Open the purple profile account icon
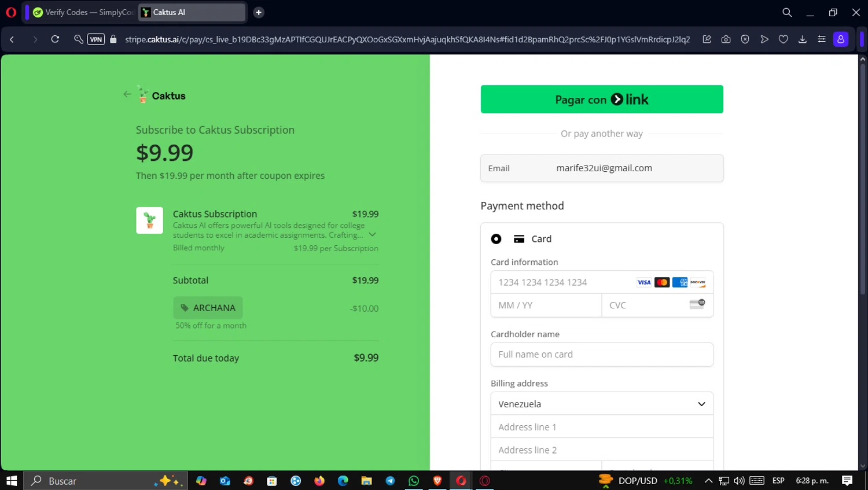Screen dimensions: 868x490 coord(841,39)
